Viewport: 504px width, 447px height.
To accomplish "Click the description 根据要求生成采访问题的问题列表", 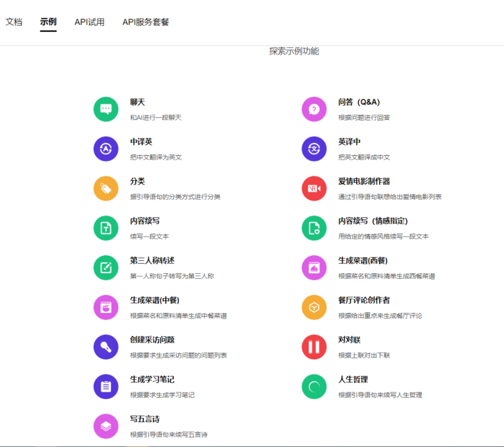I will click(x=178, y=355).
